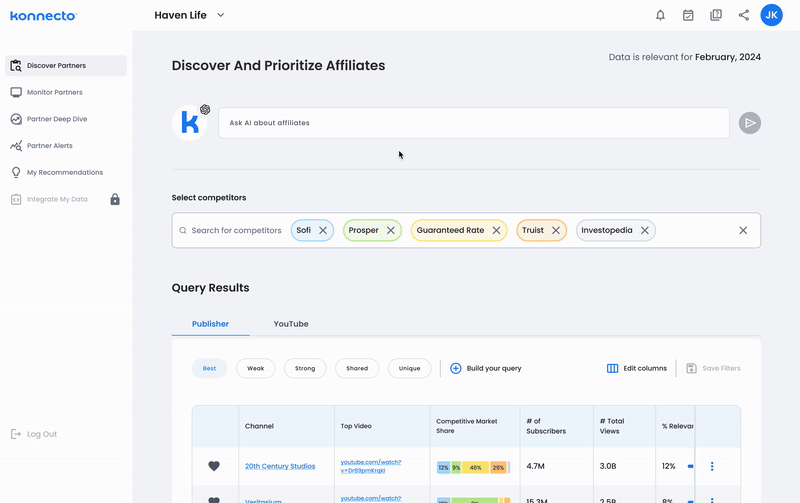Click the share icon in top bar
The width and height of the screenshot is (800, 503).
tap(744, 15)
